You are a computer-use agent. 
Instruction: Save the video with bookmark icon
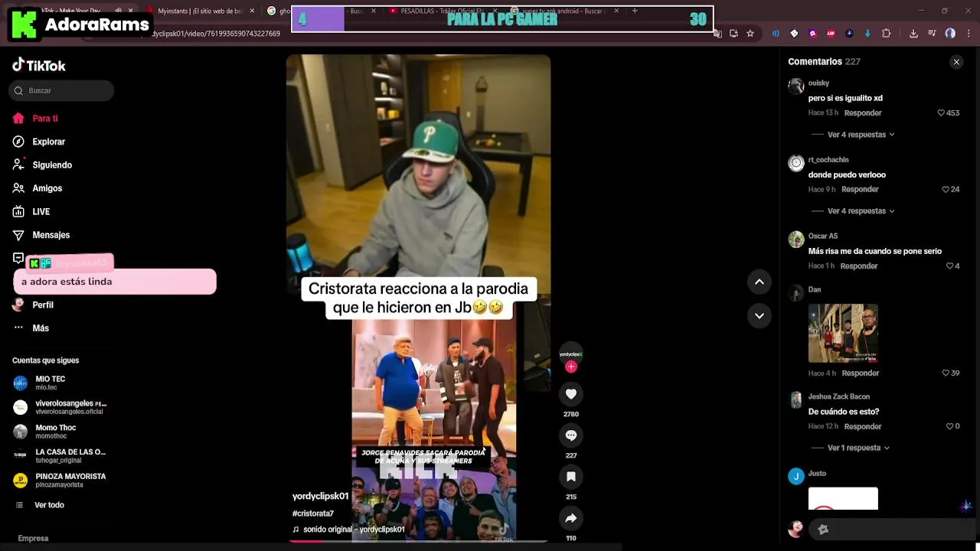[x=571, y=477]
